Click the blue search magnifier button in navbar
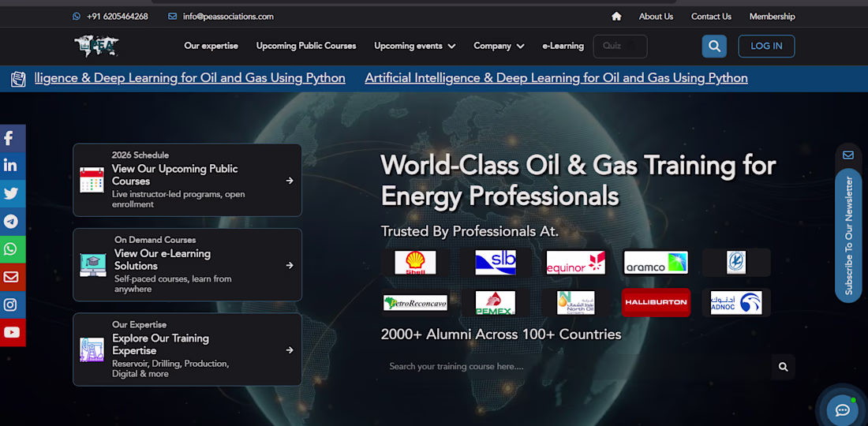 click(x=714, y=46)
